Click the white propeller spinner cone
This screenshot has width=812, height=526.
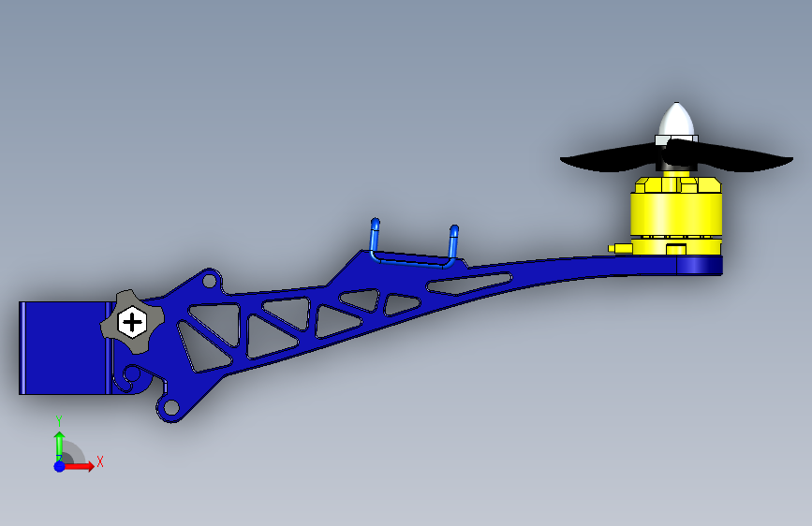(676, 119)
